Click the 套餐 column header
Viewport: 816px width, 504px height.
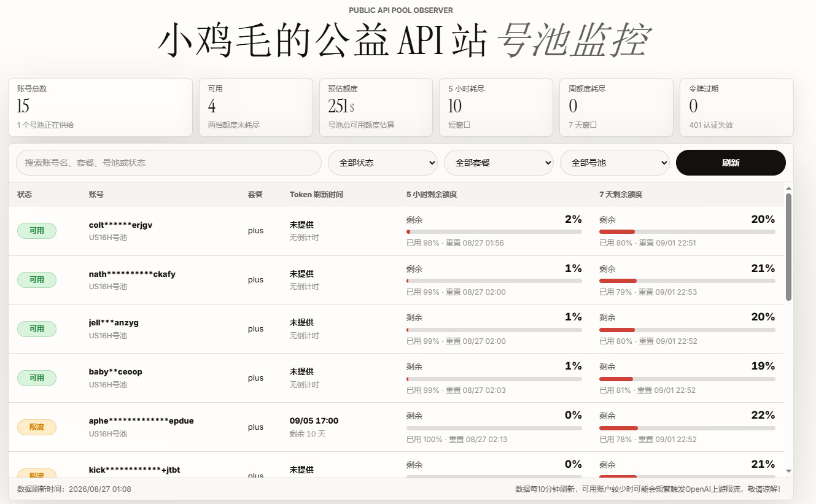[x=255, y=195]
